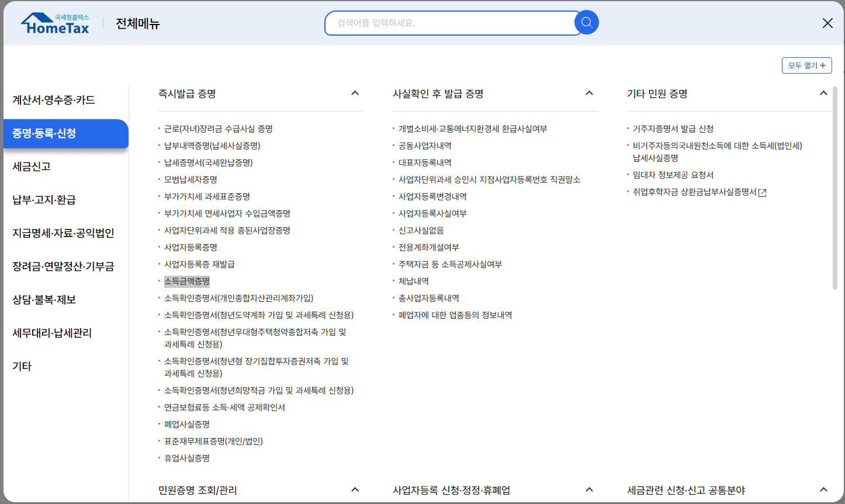
Task: Open 모범납세자증명 link
Action: coord(191,179)
